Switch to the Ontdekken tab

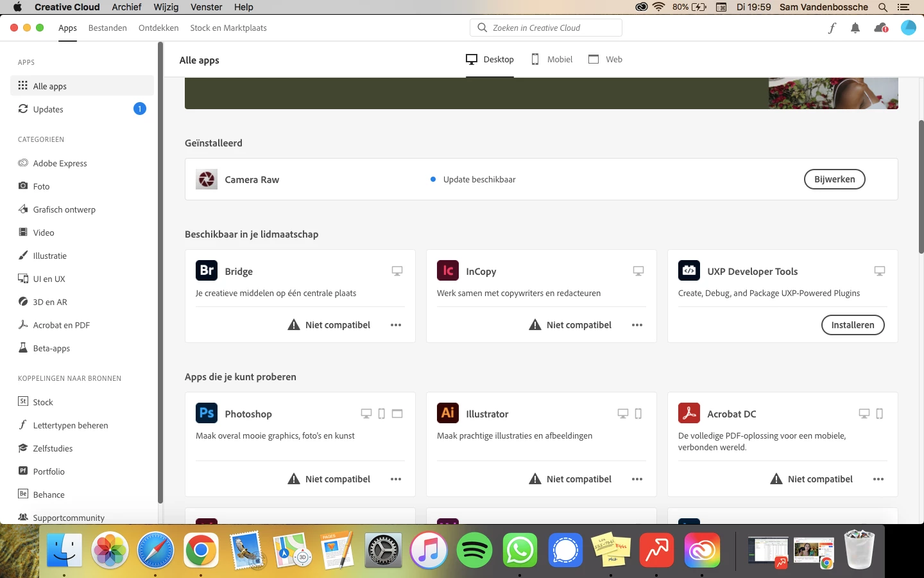158,28
